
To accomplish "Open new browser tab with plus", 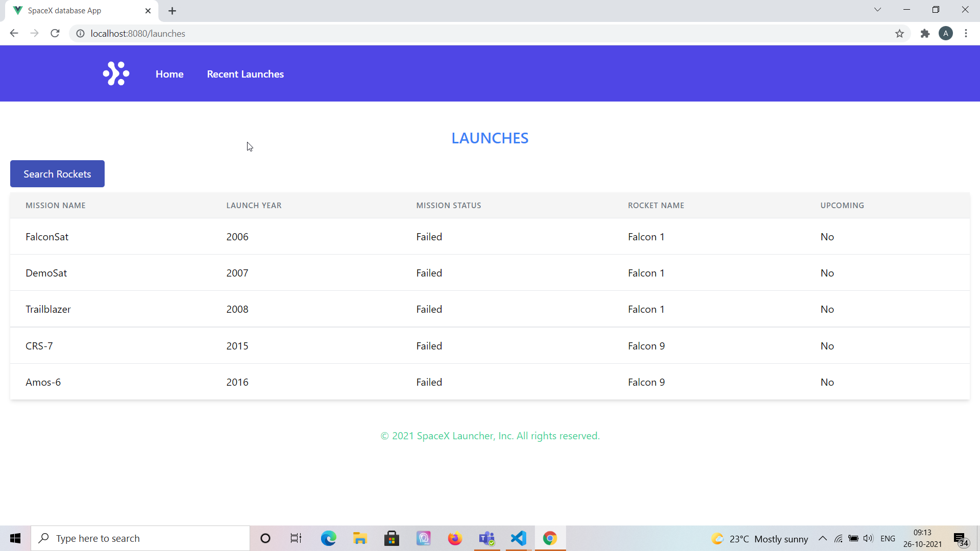I will [172, 11].
